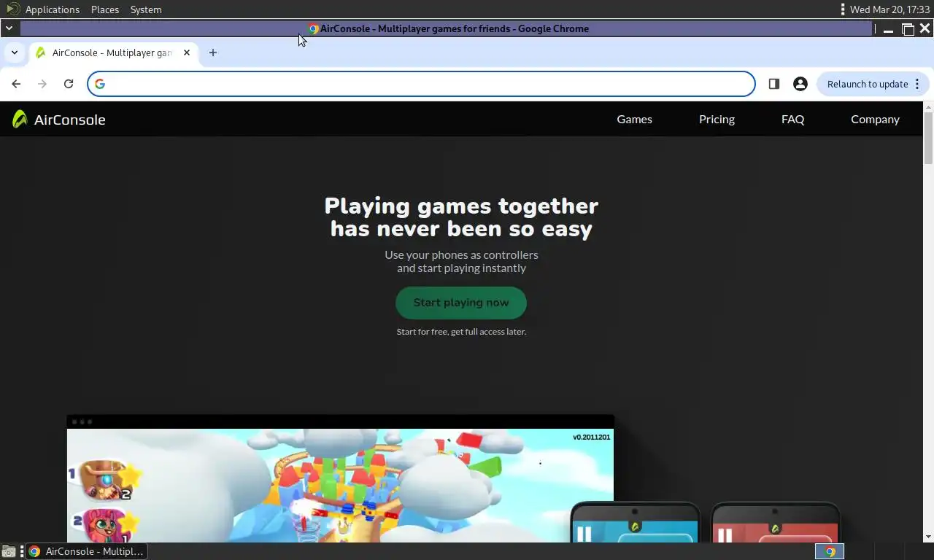Click show desktop icon in bottom panel

pyautogui.click(x=8, y=551)
